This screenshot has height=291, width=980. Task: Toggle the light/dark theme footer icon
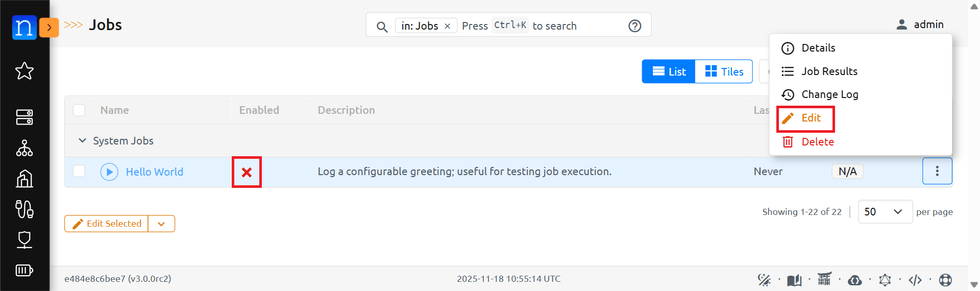coord(764,280)
